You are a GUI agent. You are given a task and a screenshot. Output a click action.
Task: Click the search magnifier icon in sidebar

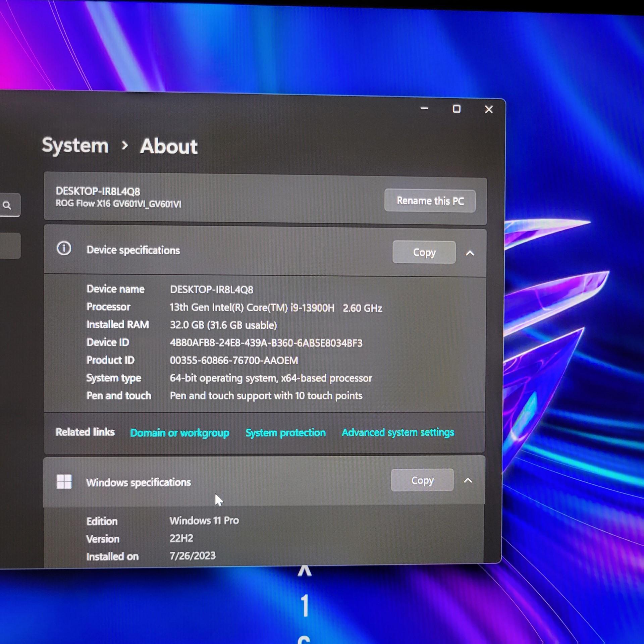click(x=7, y=205)
